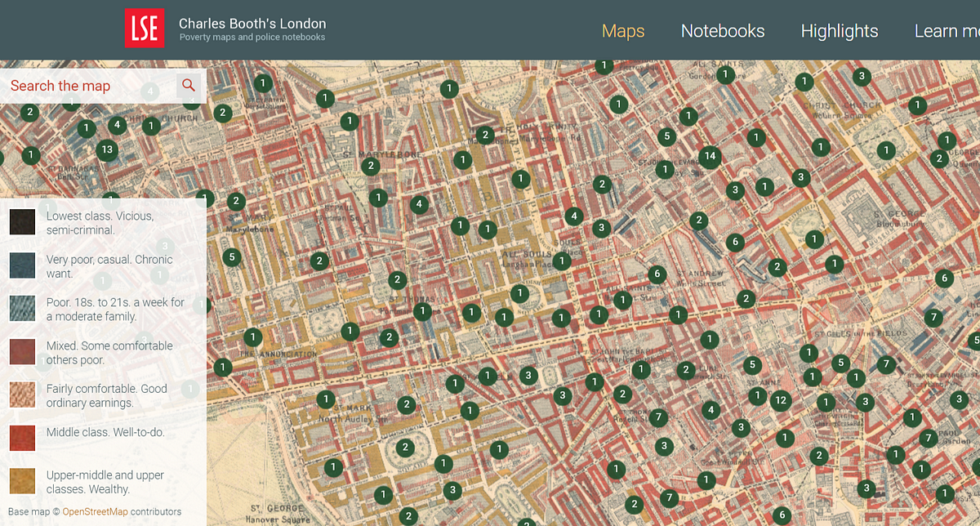Select marker 7 beside St Paul Covent Garden label

coord(927,439)
